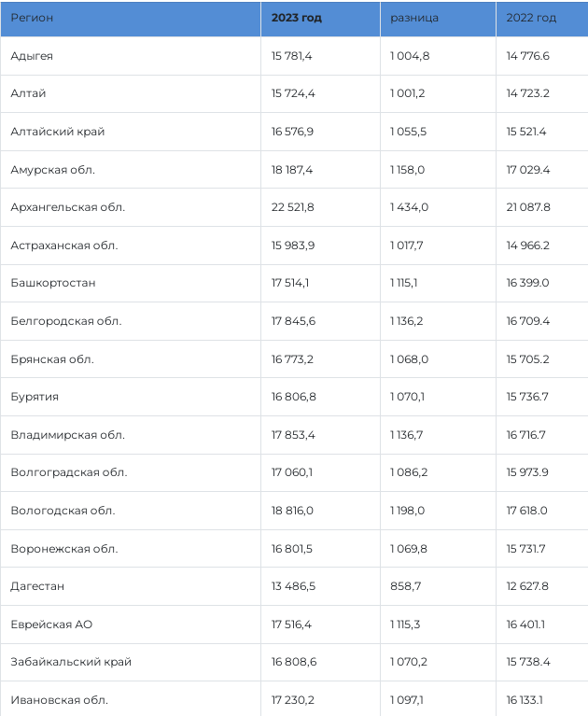Select the Еврейская АО region cell
This screenshot has width=588, height=716.
pos(51,625)
